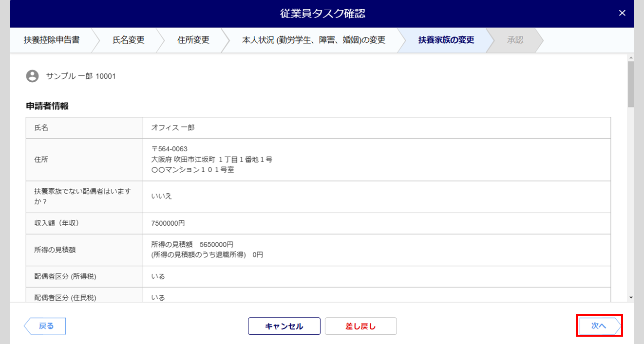Click the 差し戻し button

[360, 326]
